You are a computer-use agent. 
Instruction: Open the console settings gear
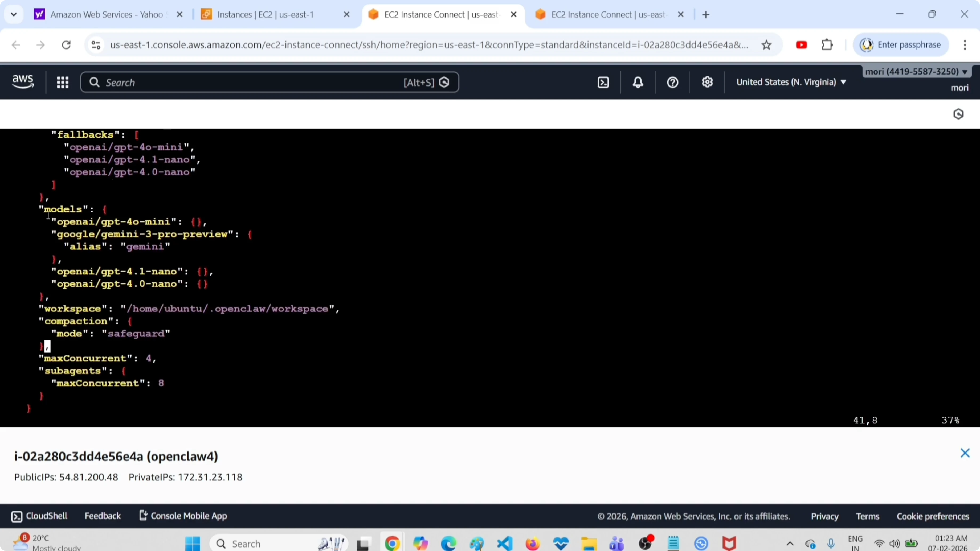707,82
